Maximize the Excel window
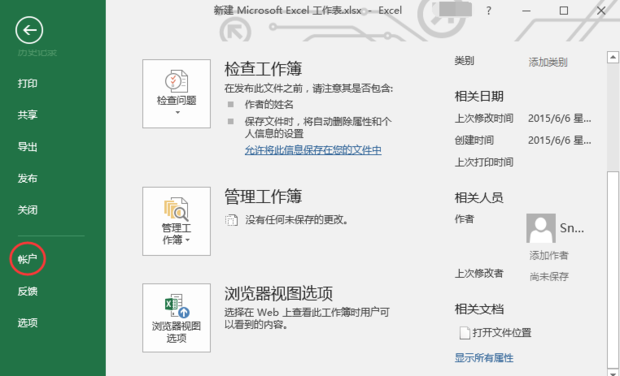This screenshot has width=620, height=376. tap(564, 11)
